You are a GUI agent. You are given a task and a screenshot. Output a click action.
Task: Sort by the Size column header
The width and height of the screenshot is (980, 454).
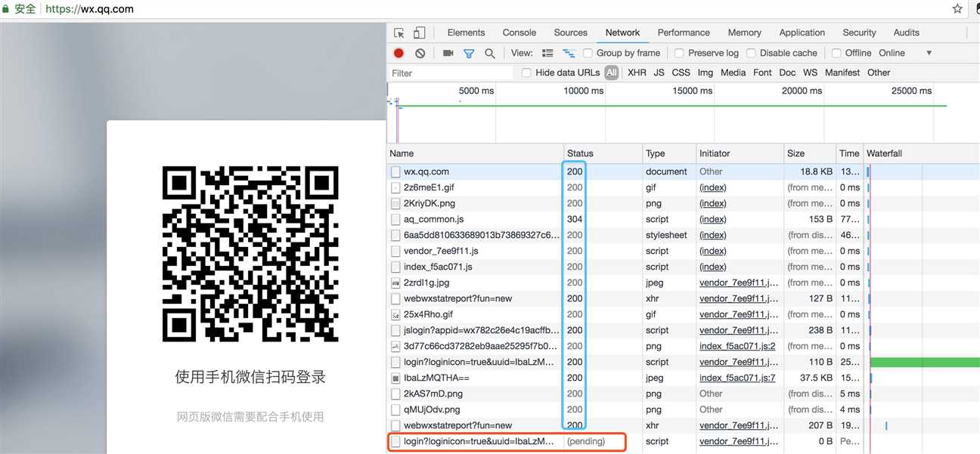809,153
